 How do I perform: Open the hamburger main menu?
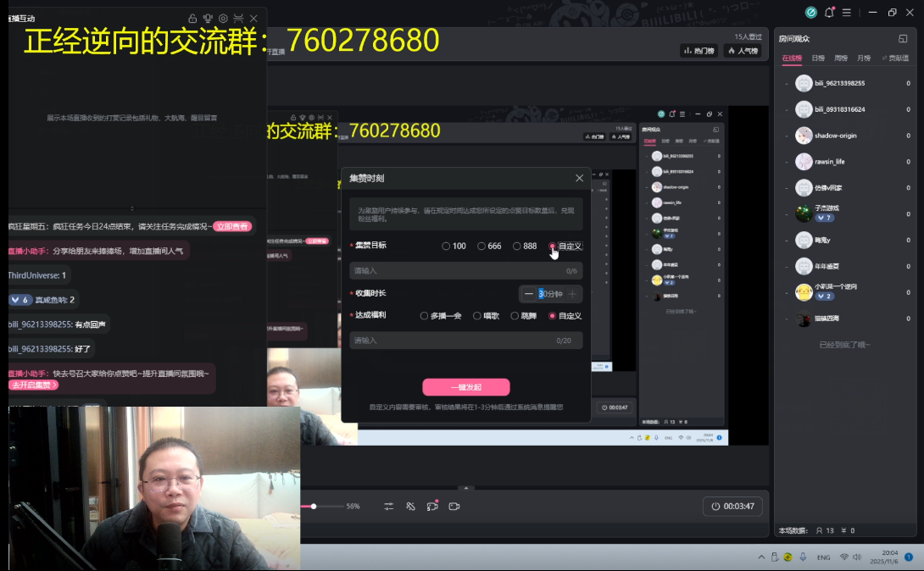[849, 13]
